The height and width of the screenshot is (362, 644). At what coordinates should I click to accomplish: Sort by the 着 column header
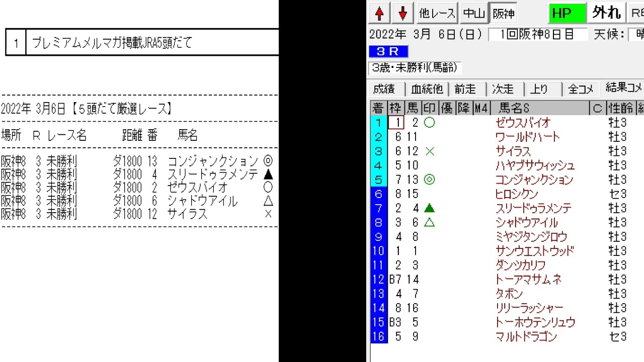point(378,108)
